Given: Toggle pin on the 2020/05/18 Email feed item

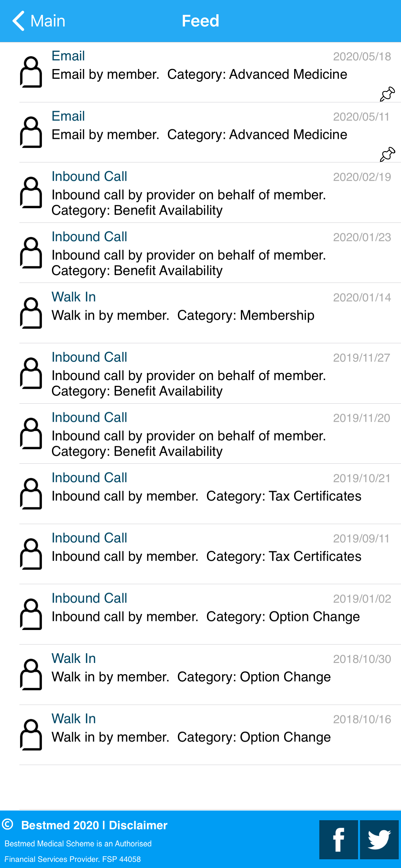Looking at the screenshot, I should (x=387, y=93).
